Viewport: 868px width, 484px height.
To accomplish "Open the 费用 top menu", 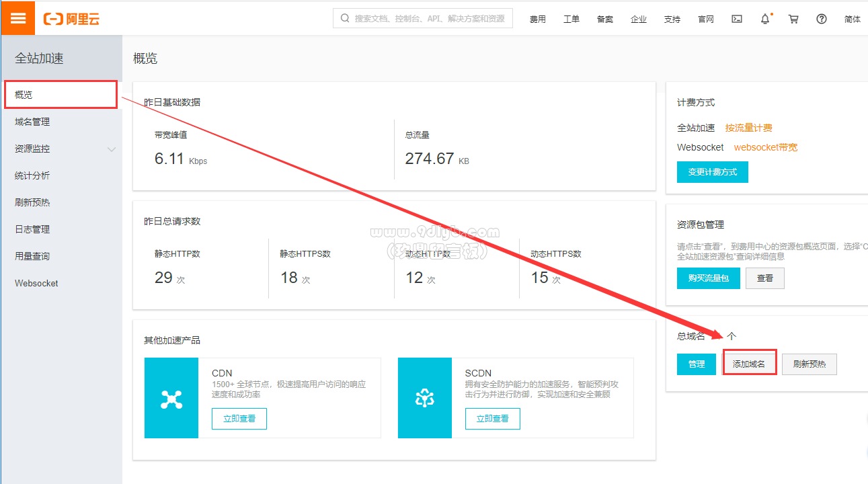I will tap(537, 19).
